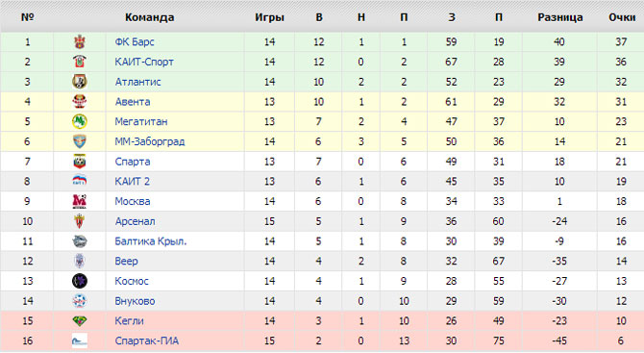The image size is (644, 353).
Task: Select the Команда column header
Action: (x=150, y=17)
